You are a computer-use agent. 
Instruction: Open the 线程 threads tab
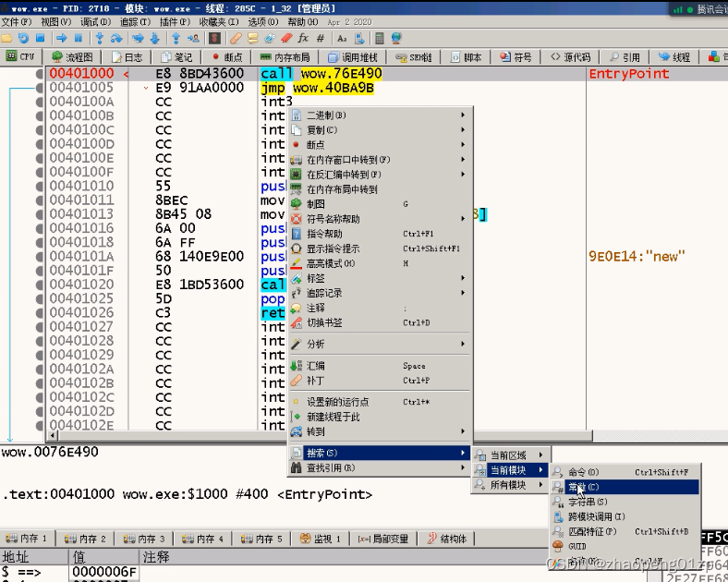click(675, 57)
